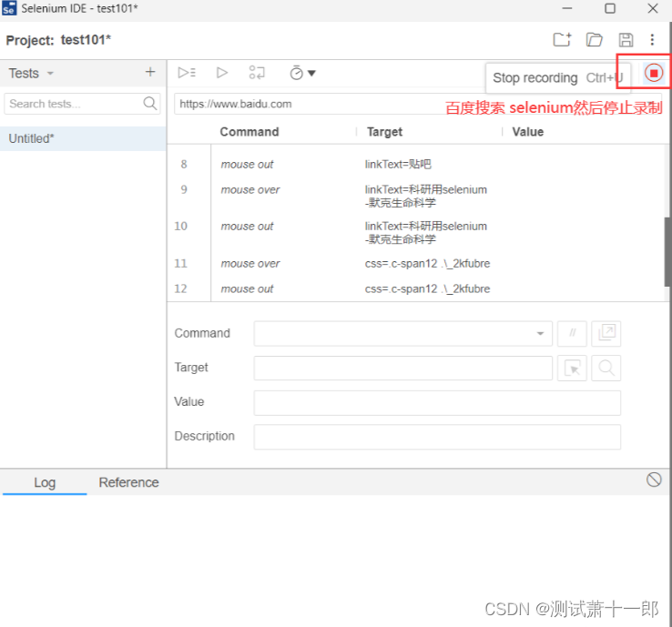Click the Value input field

click(437, 402)
